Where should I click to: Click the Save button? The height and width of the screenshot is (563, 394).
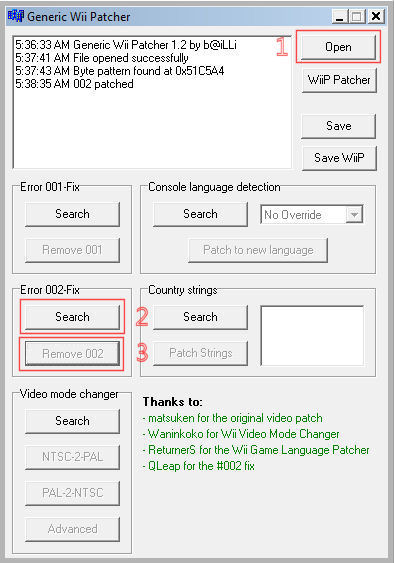point(338,126)
